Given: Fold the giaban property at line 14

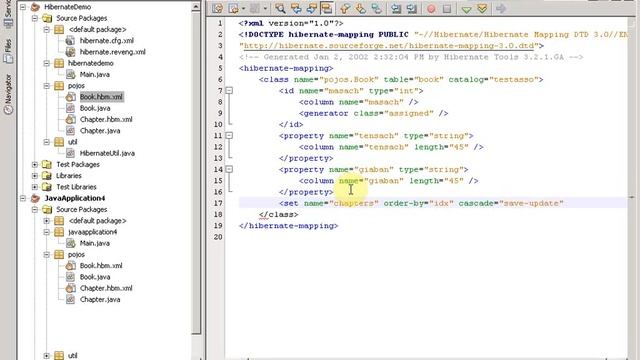Looking at the screenshot, I should point(229,169).
